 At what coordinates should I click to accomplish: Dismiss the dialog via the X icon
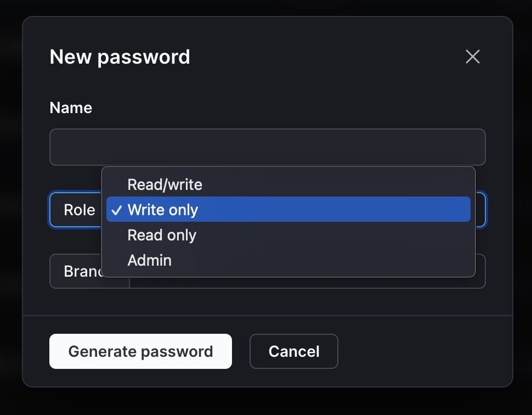472,57
